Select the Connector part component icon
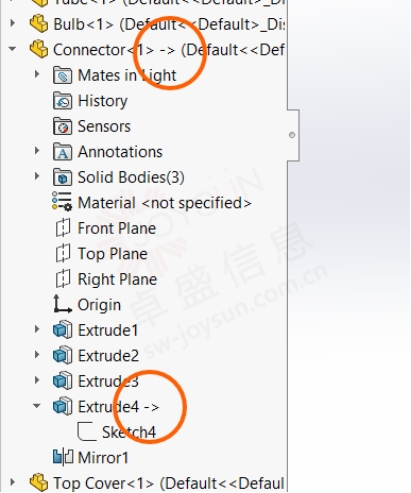Screen dimensions: 411x493 pyautogui.click(x=39, y=49)
